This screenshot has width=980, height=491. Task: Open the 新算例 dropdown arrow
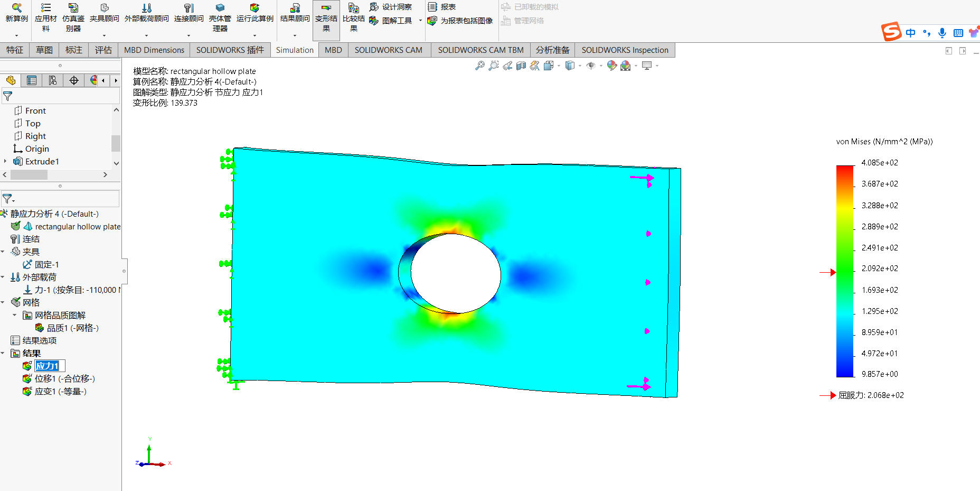pos(16,36)
